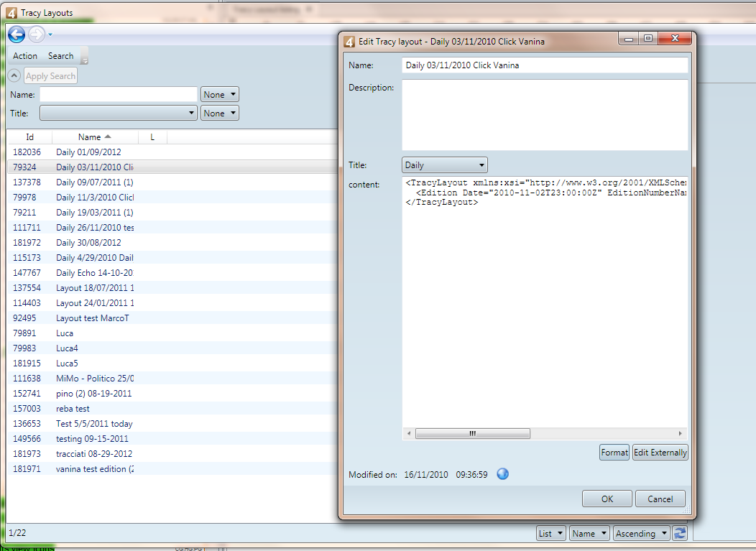This screenshot has width=756, height=551.
Task: Click the forward navigation arrow
Action: coord(37,34)
